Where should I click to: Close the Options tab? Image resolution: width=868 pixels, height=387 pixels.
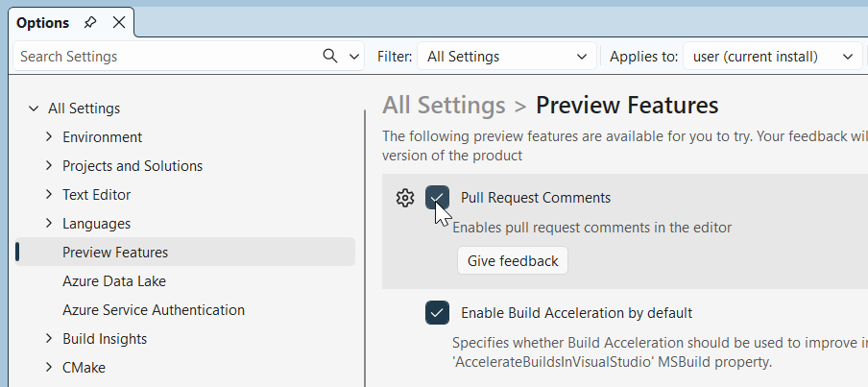tap(118, 22)
